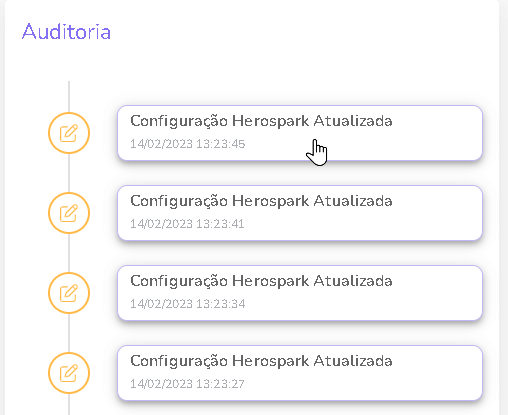Click the edit icon for the 13:23:34 entry
The width and height of the screenshot is (508, 415).
(x=69, y=293)
